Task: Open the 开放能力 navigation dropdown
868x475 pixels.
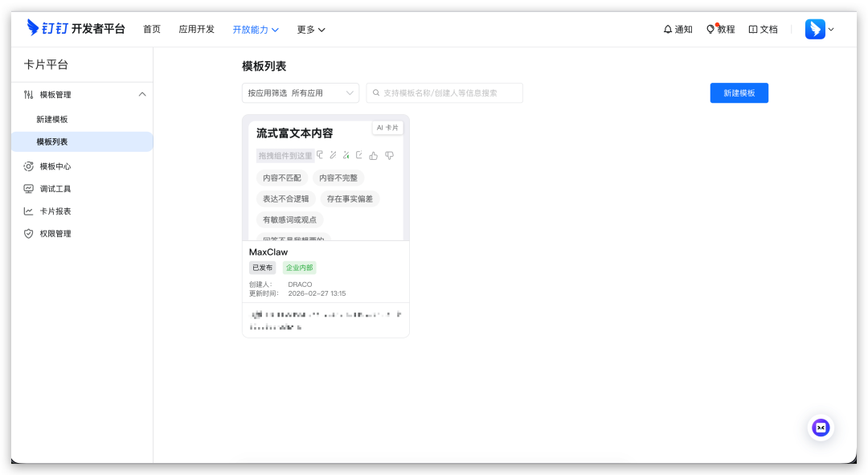Action: [x=256, y=29]
